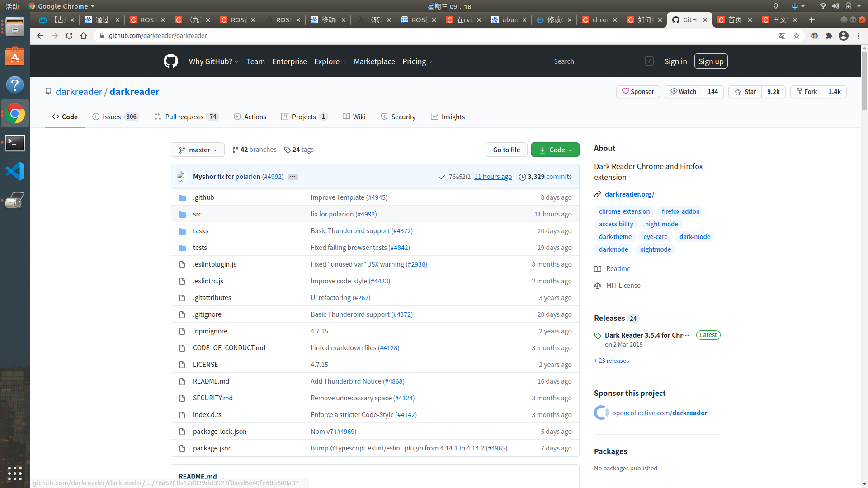Open the src folder
The image size is (868, 488).
click(197, 214)
